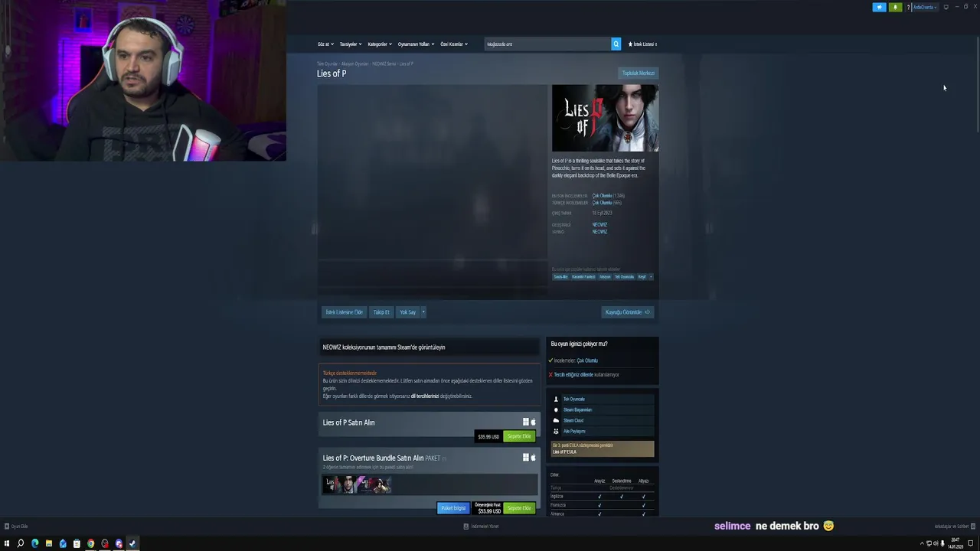Open Windows taskbar search
This screenshot has width=980, height=551.
coord(21,543)
